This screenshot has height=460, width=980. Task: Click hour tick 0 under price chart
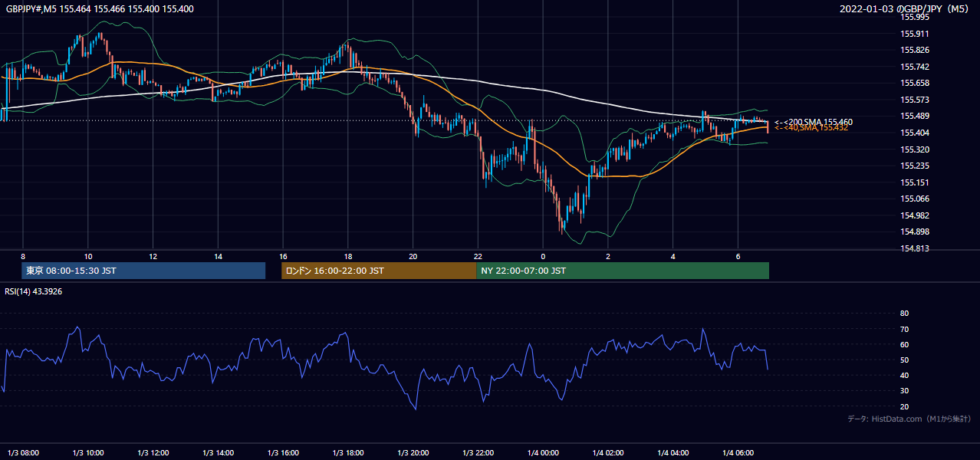point(543,256)
